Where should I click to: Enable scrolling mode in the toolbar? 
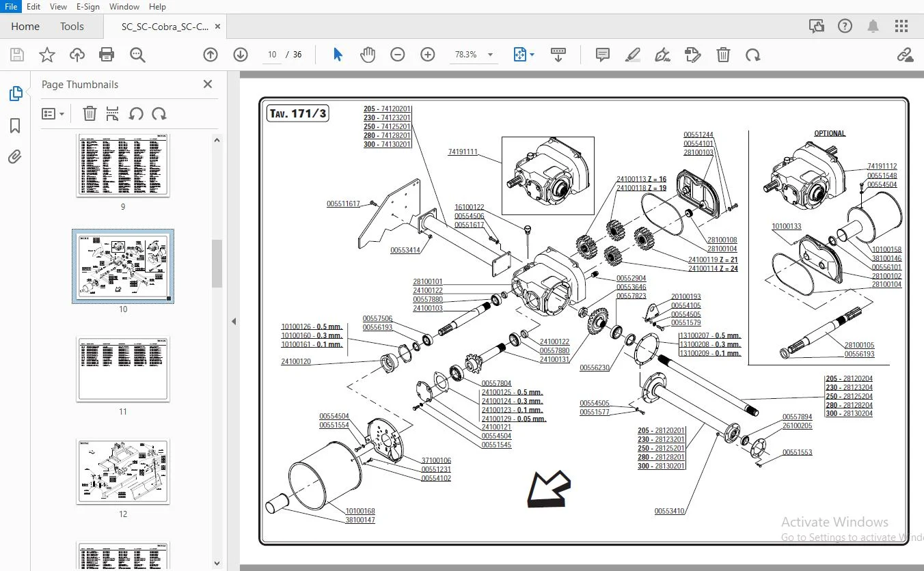click(x=558, y=55)
